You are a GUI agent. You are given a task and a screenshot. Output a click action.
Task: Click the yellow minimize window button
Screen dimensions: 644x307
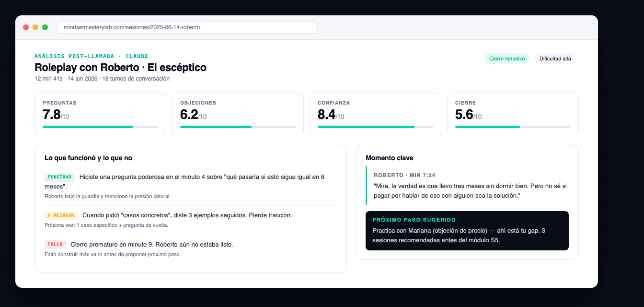pyautogui.click(x=35, y=27)
